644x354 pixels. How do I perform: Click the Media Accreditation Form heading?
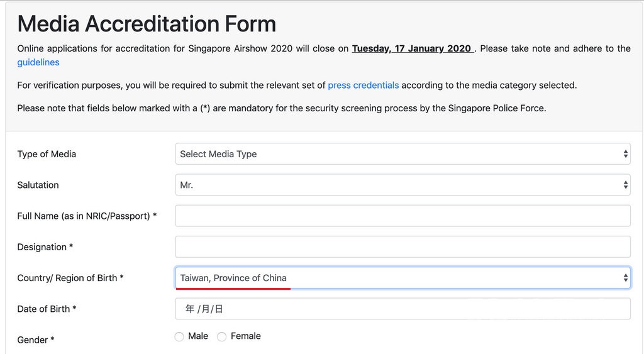coord(147,24)
